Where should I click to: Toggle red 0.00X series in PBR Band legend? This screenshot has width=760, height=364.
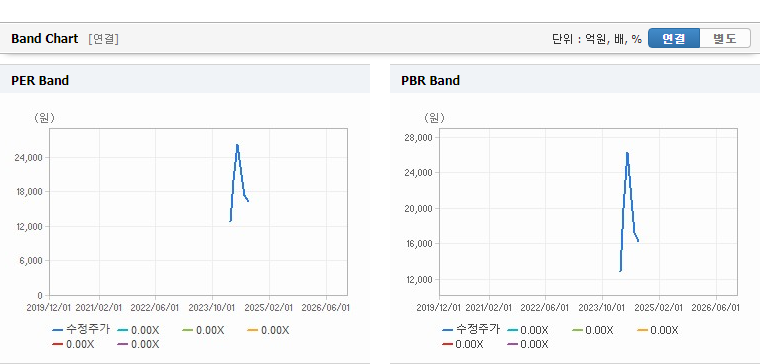click(463, 344)
